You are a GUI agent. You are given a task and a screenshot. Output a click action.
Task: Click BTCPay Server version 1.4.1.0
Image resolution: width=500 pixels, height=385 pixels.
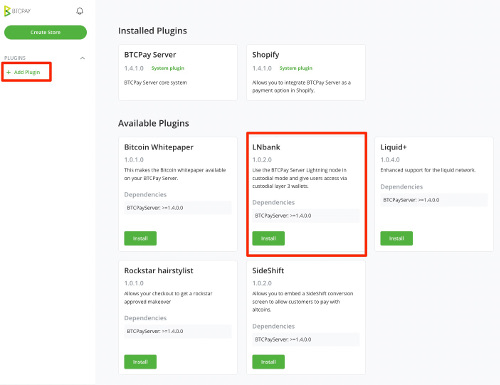(x=134, y=68)
